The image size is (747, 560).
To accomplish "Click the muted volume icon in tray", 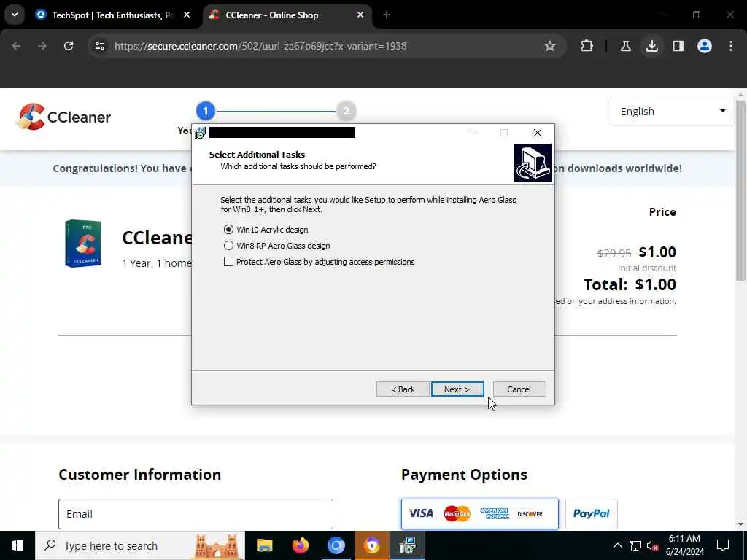I will tap(652, 545).
